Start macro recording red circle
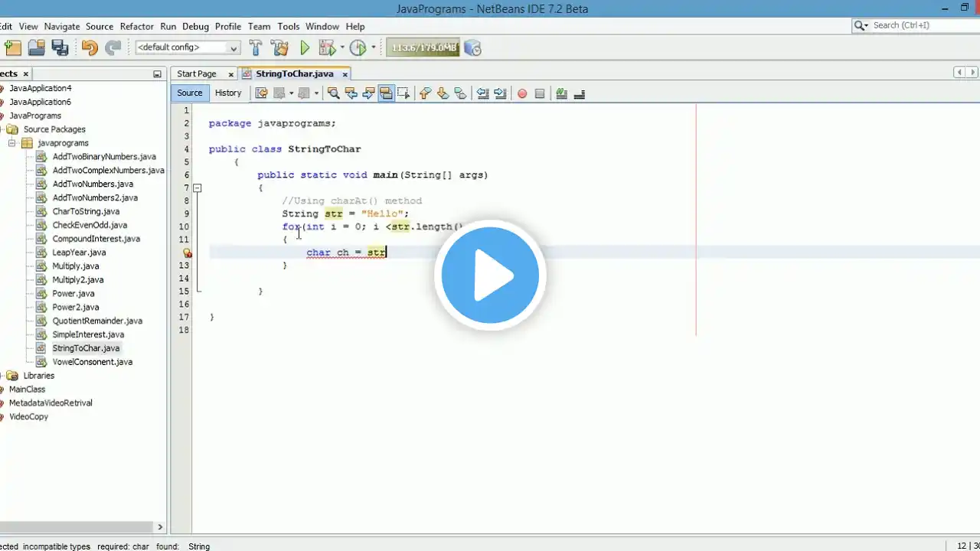 (x=522, y=93)
